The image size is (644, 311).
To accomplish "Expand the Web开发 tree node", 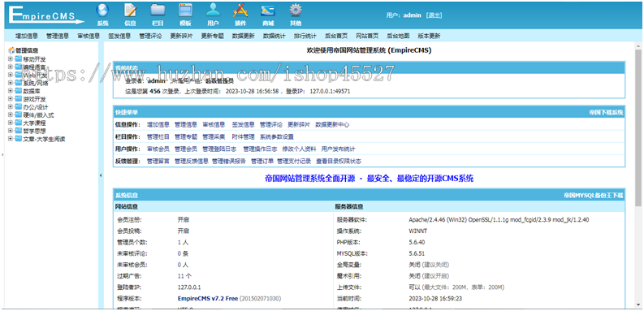I will [x=11, y=75].
